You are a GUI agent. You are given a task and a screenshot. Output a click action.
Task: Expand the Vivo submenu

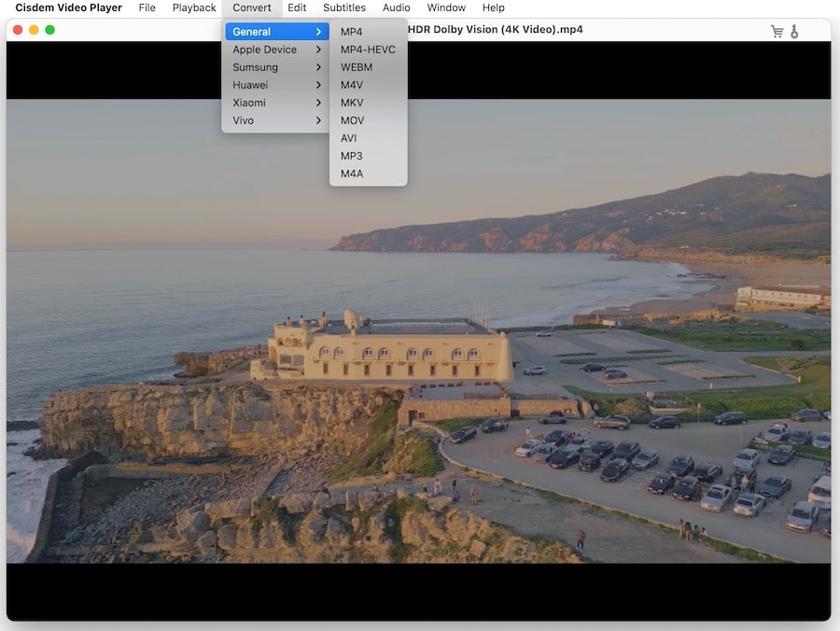[244, 119]
